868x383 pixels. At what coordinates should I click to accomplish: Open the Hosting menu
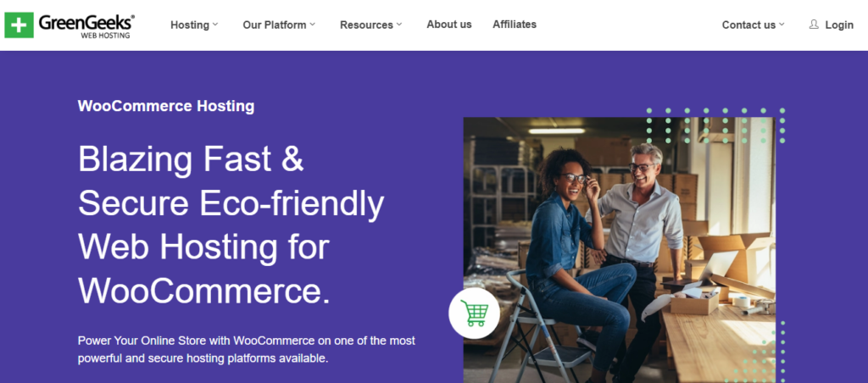(x=190, y=25)
